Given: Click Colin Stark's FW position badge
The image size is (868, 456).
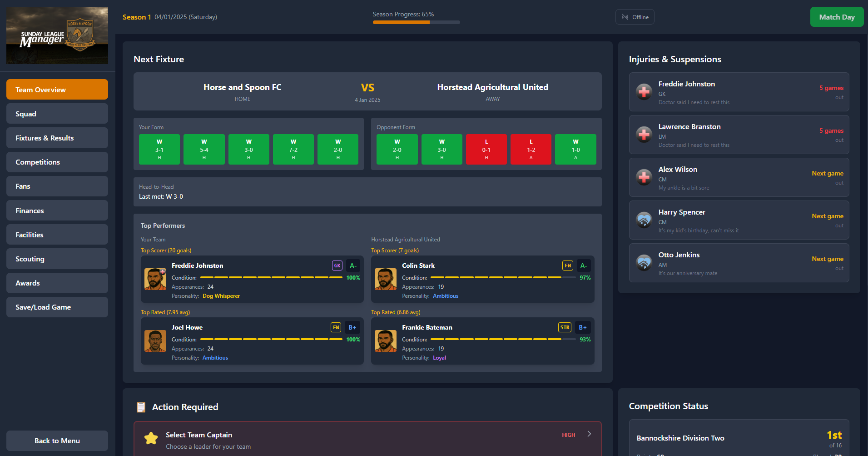Looking at the screenshot, I should click(568, 266).
